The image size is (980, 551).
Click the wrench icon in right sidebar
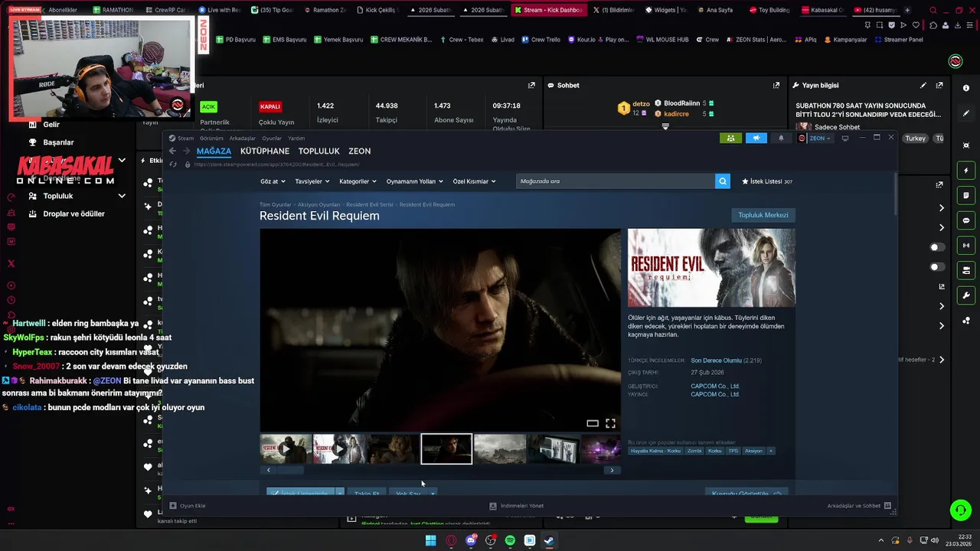click(x=966, y=295)
